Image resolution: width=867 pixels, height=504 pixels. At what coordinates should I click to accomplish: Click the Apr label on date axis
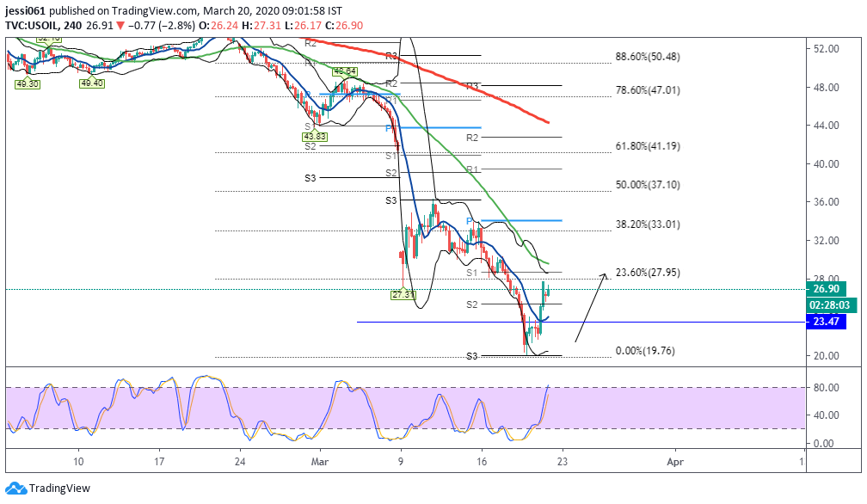[675, 462]
